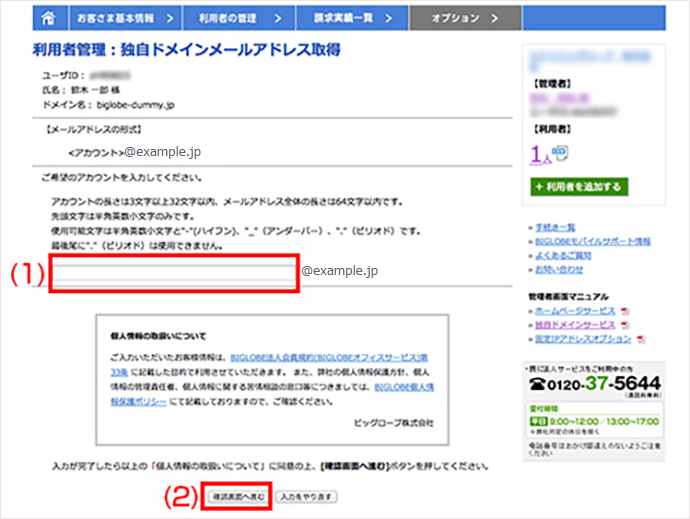Open the お客さま基本情報 menu
This screenshot has width=690, height=519.
[125, 18]
